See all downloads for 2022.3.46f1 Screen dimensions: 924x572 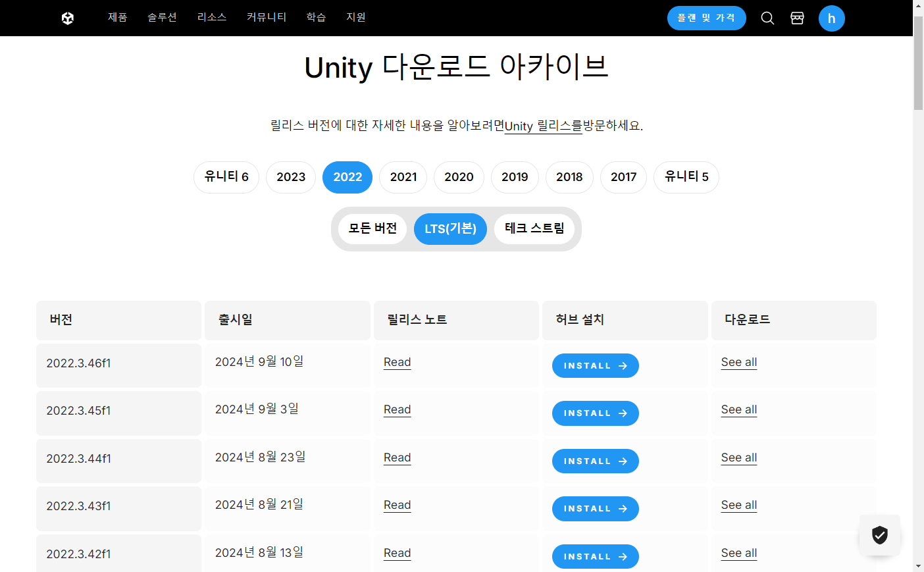739,362
